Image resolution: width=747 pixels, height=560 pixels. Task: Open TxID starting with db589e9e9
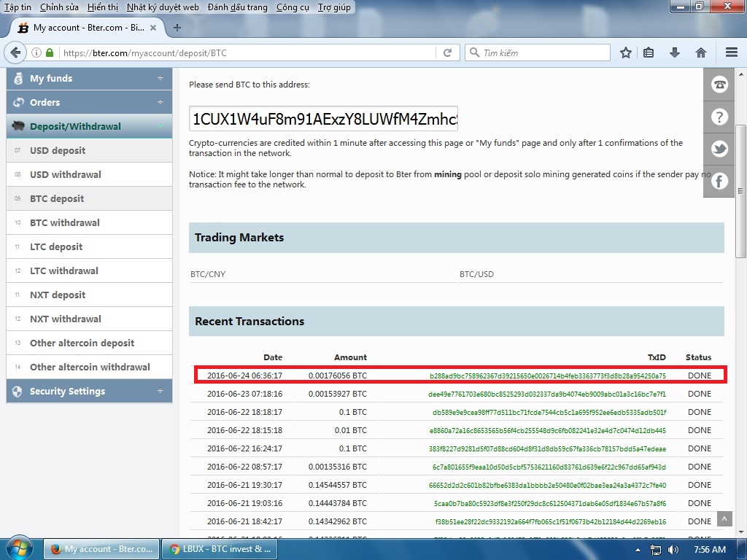click(549, 413)
